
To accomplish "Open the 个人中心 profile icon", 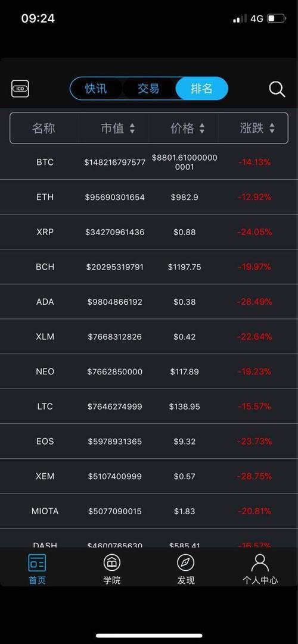I will (260, 562).
